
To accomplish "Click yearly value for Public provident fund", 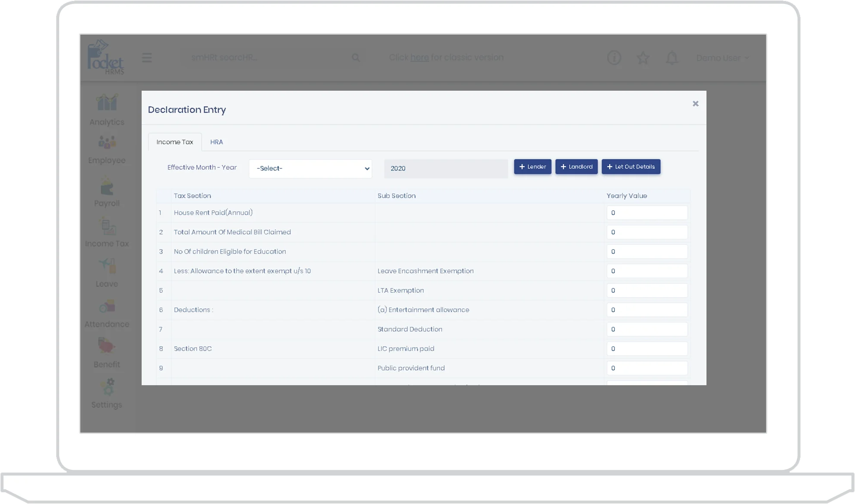I will point(647,368).
